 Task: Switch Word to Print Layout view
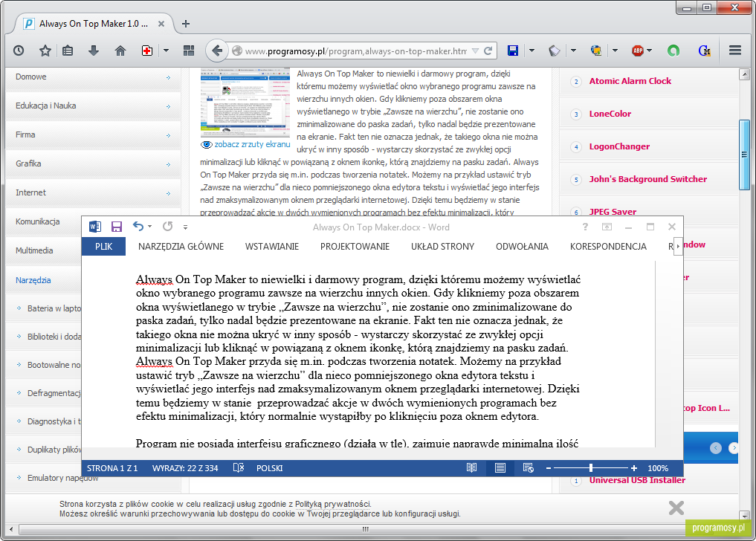(500, 467)
